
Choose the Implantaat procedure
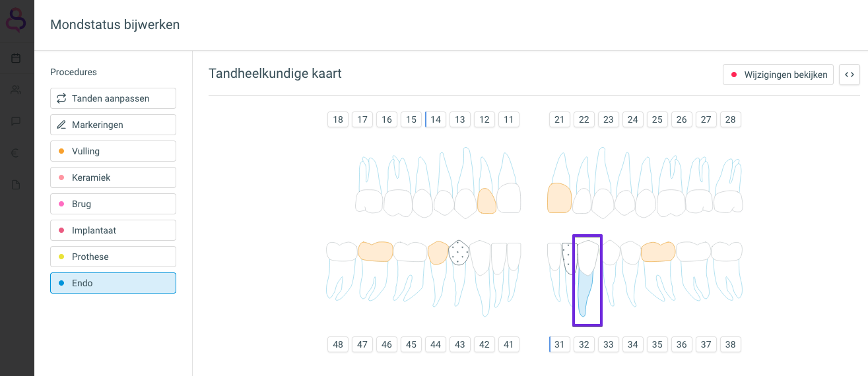click(113, 230)
